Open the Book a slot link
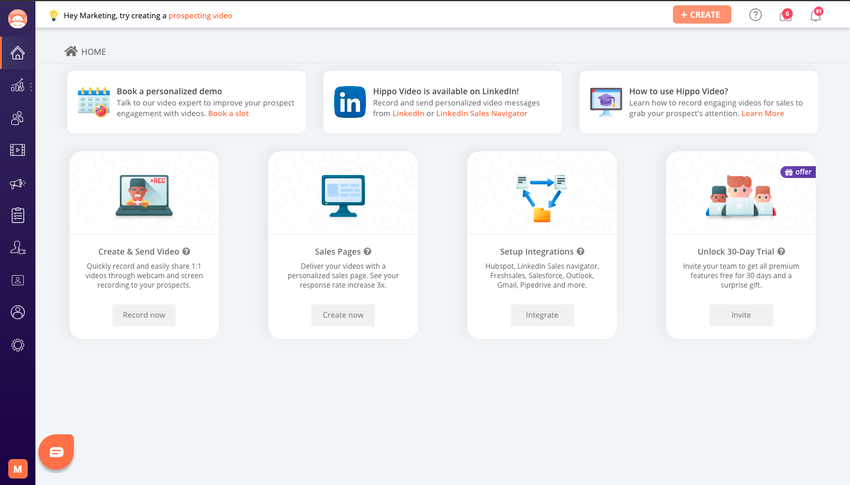 point(228,113)
